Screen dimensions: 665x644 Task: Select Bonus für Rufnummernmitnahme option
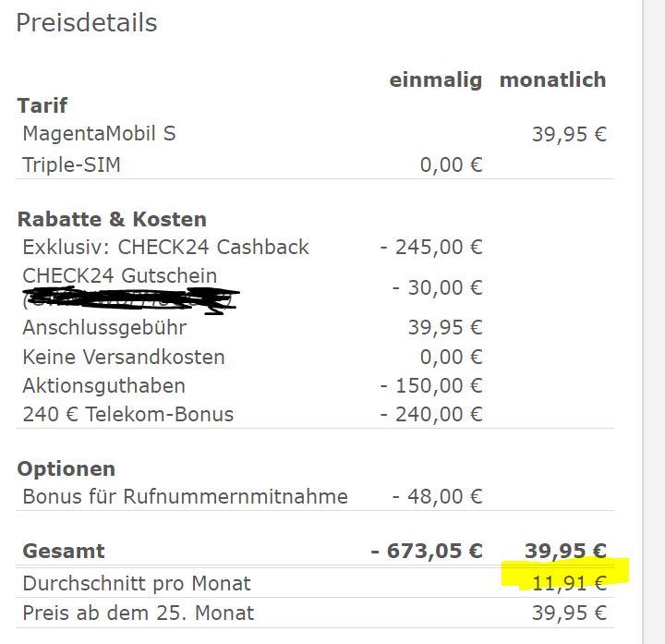185,497
